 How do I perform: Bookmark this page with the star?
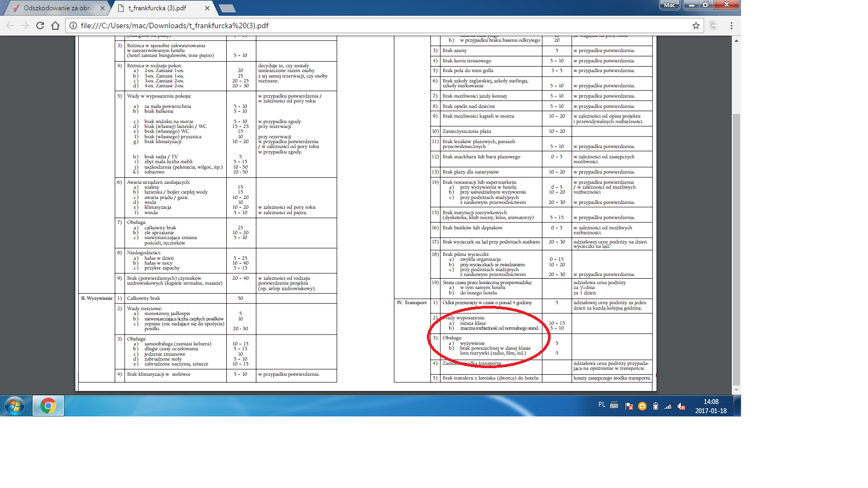[x=696, y=25]
